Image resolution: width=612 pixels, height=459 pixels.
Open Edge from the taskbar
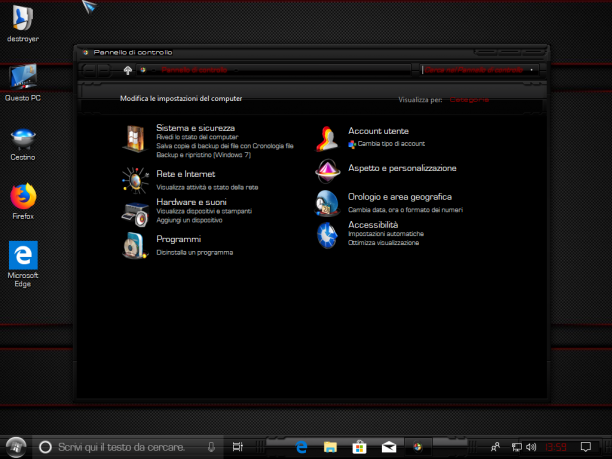click(301, 447)
